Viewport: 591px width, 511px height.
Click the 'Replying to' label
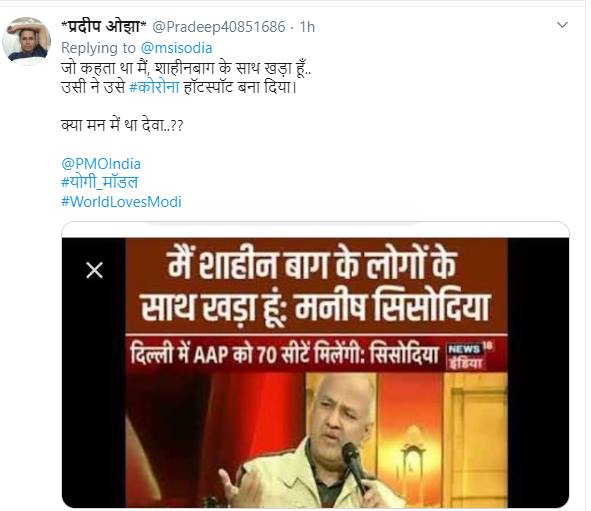[x=98, y=48]
